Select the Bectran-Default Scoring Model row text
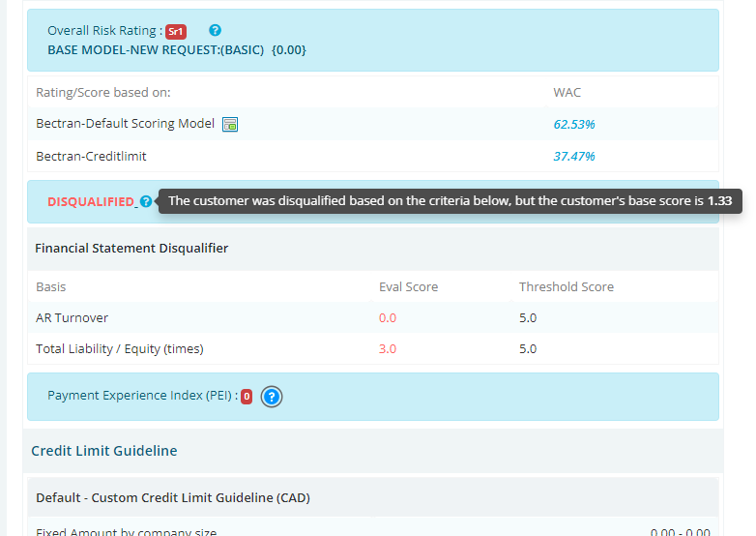Viewport: 756px width, 536px height. 126,124
